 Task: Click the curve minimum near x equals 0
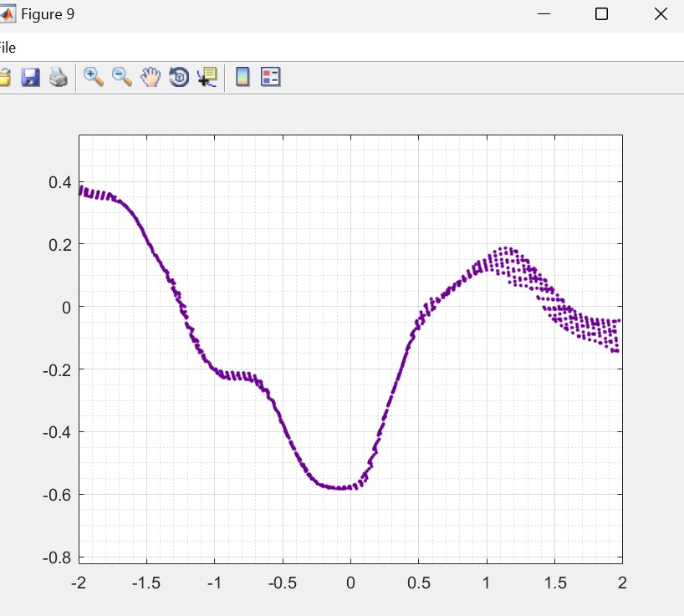(x=341, y=487)
